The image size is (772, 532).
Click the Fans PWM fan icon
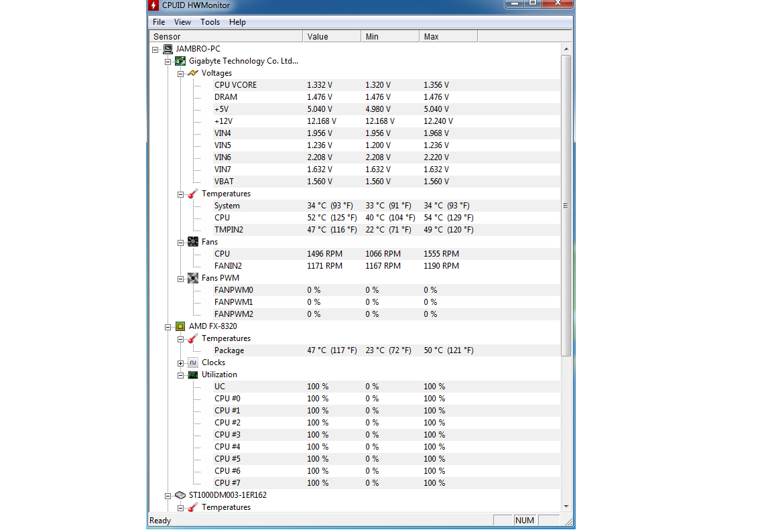[193, 278]
